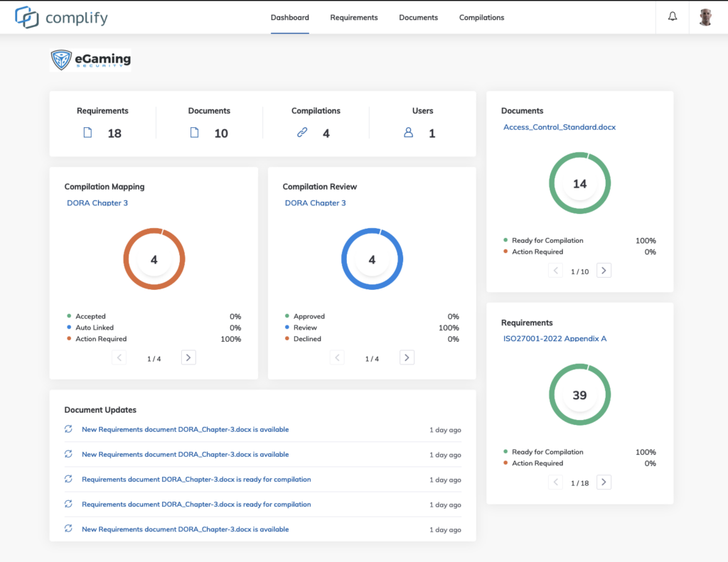Advance to next document in Documents card

(604, 271)
